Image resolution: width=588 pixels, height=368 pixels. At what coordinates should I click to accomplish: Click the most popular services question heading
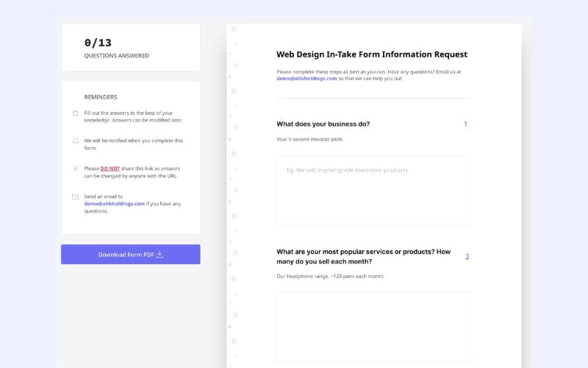coord(363,256)
